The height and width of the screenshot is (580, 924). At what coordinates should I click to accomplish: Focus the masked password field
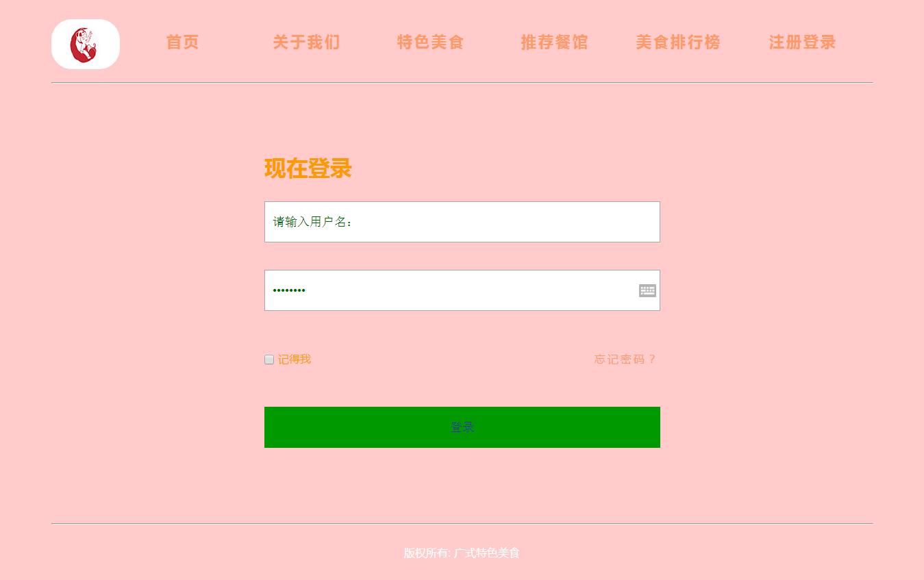tap(462, 290)
